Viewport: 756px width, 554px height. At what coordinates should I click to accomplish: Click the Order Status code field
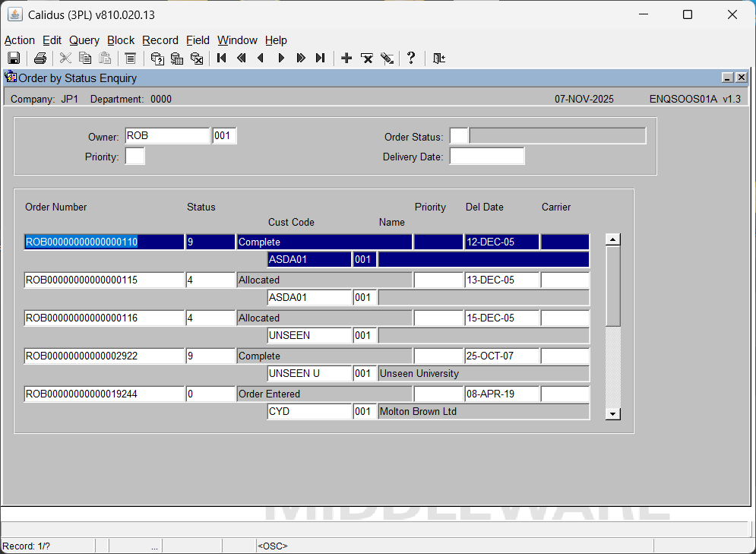(x=458, y=136)
